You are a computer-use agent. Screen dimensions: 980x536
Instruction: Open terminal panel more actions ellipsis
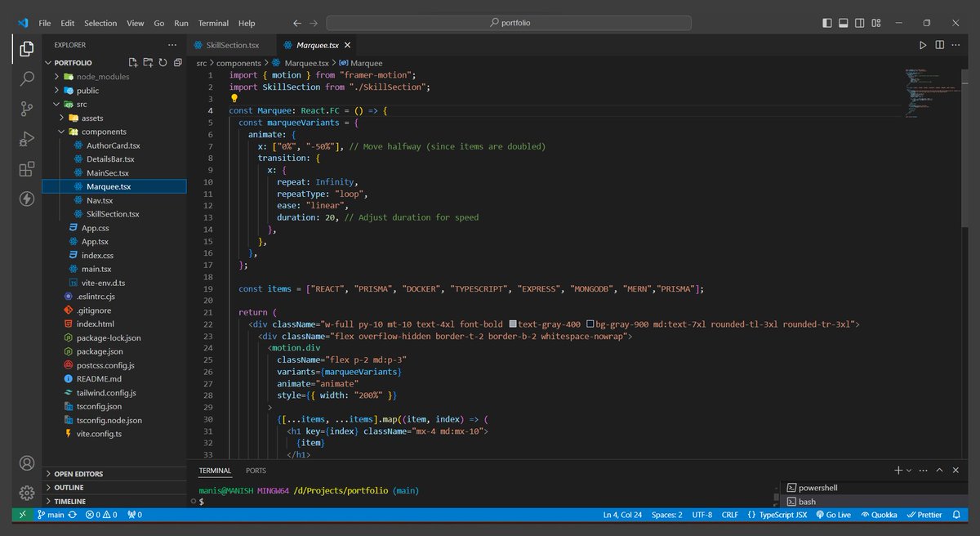923,471
